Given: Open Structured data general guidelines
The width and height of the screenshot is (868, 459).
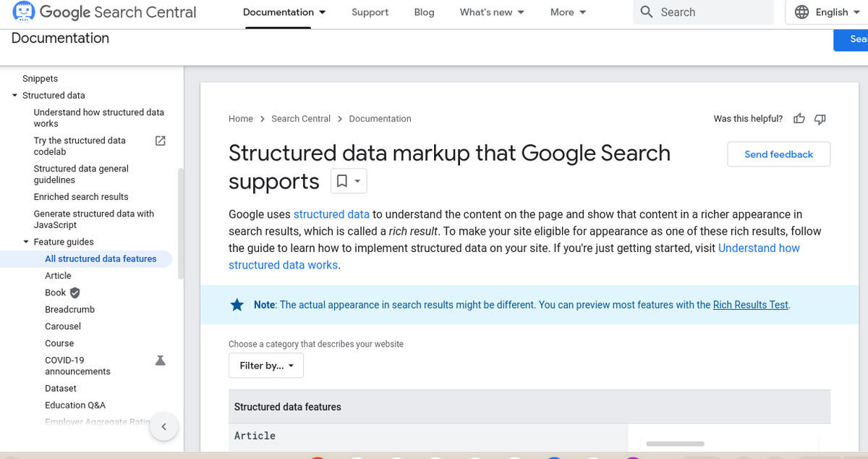Looking at the screenshot, I should coord(81,174).
